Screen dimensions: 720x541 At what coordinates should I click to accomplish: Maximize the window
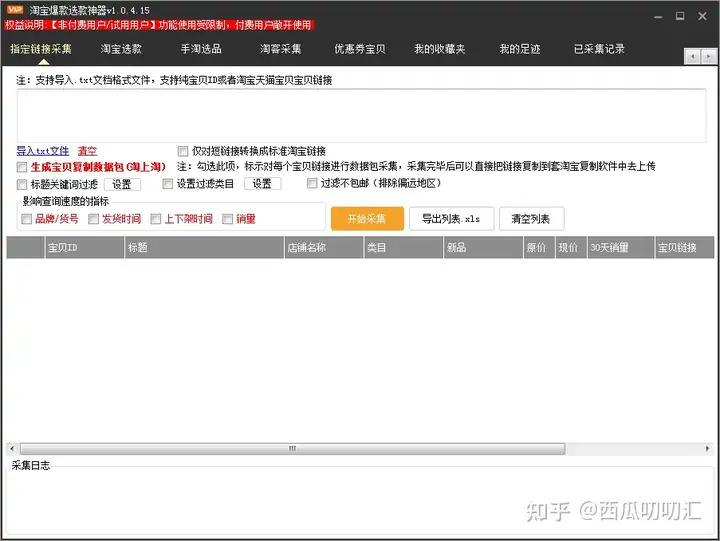click(x=680, y=16)
